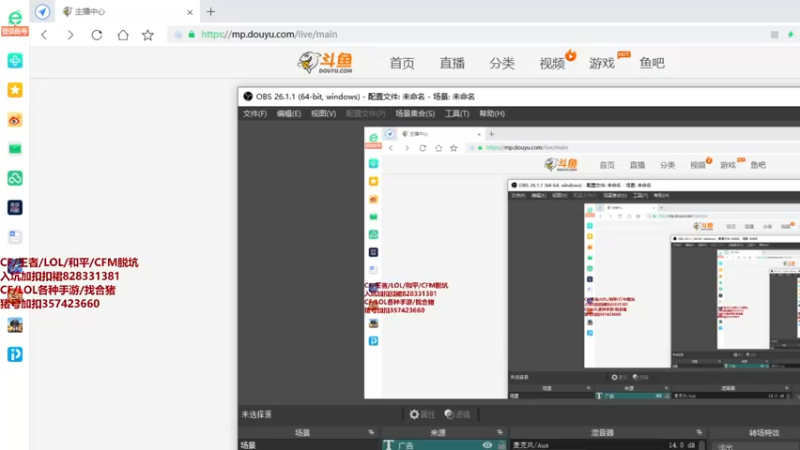Screen dimensions: 800x450
Task: Click the red 登录账号 login badge
Action: (15, 32)
